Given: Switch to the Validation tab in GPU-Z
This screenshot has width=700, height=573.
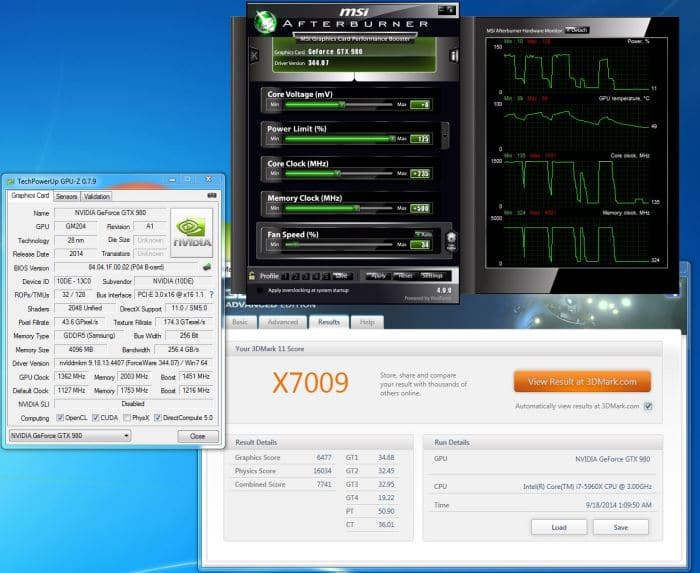Looking at the screenshot, I should (96, 196).
